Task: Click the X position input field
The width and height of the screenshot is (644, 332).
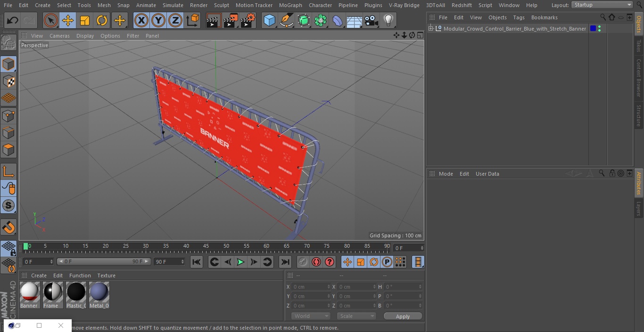Action: pyautogui.click(x=311, y=287)
